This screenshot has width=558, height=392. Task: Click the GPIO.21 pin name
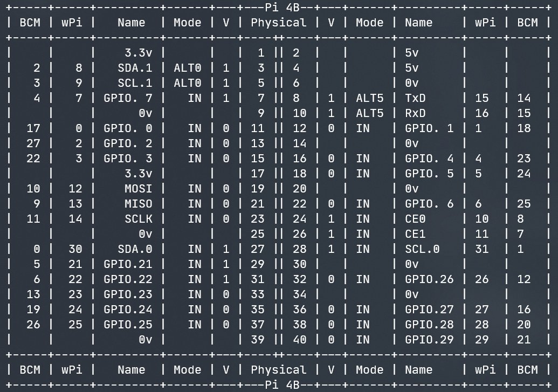(128, 264)
